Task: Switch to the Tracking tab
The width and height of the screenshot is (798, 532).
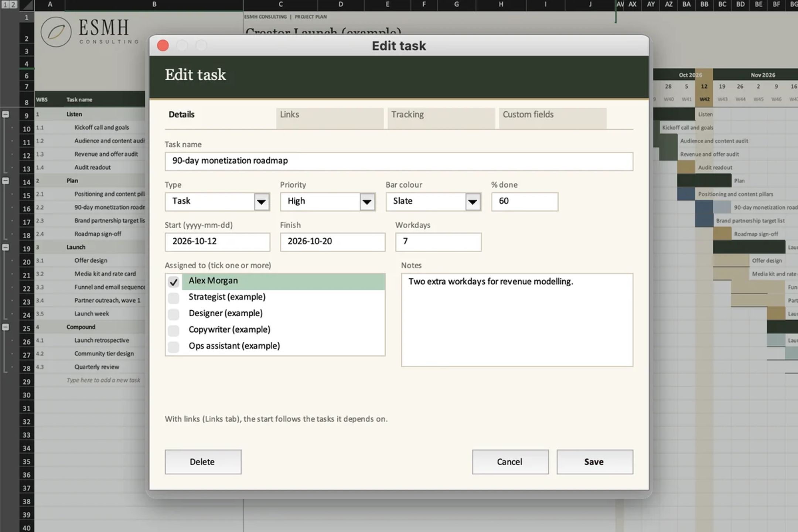Action: 441,118
